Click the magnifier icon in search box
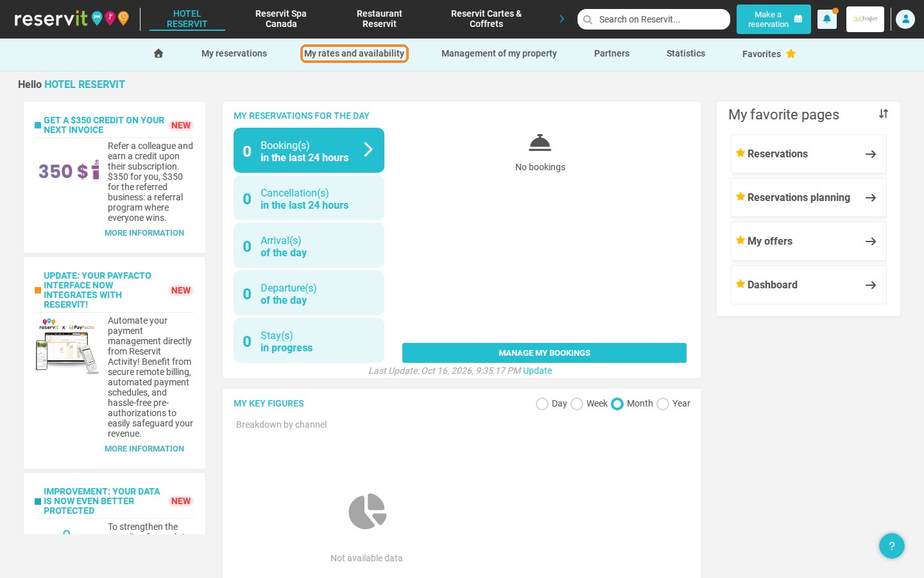The height and width of the screenshot is (578, 924). tap(588, 19)
